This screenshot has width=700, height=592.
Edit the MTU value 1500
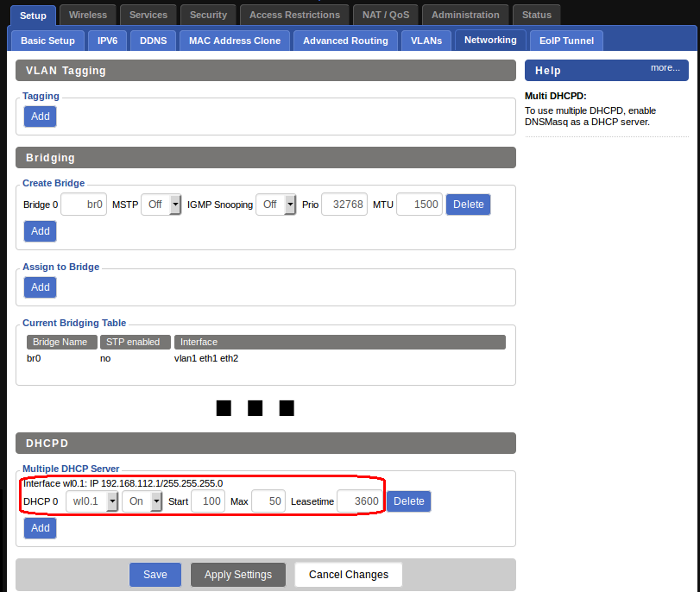click(x=419, y=205)
